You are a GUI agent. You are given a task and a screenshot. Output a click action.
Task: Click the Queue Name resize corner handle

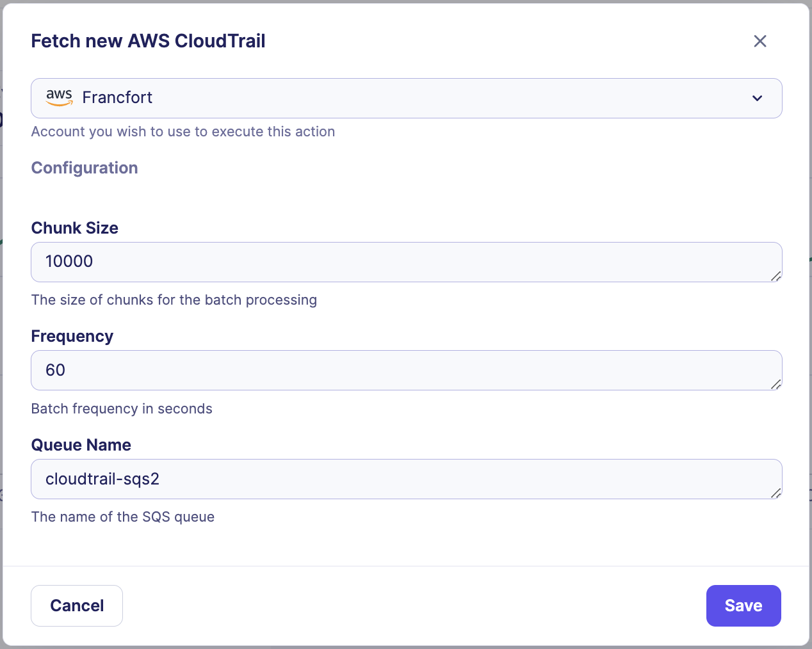(x=775, y=493)
